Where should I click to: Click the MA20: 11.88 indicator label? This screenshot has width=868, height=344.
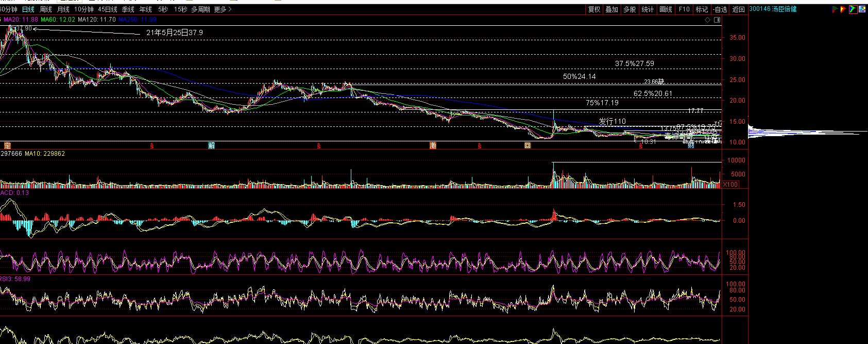pos(21,20)
